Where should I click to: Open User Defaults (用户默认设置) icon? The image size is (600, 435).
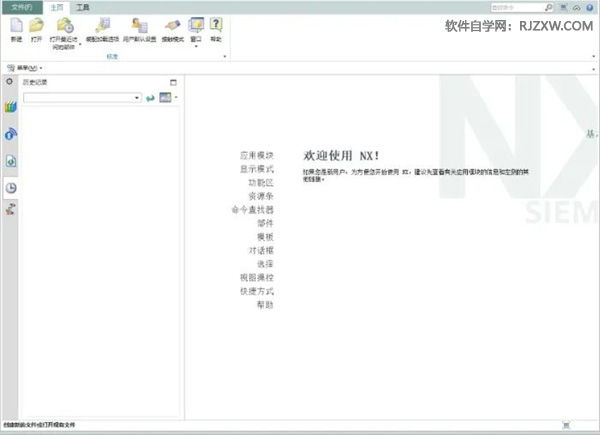pyautogui.click(x=139, y=25)
